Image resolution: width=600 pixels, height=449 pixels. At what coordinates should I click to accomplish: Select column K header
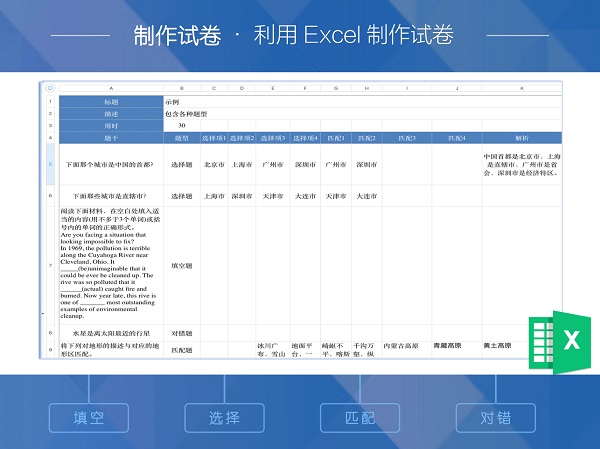tap(522, 88)
